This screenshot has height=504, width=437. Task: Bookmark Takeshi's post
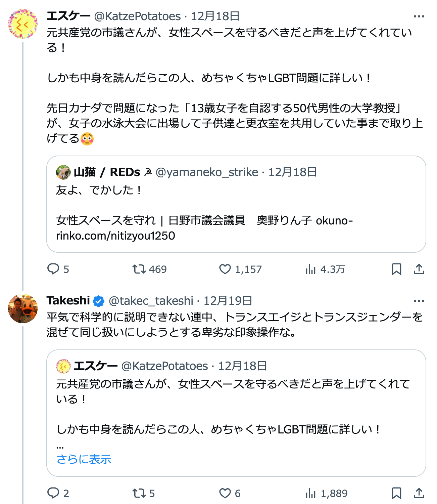(x=396, y=493)
